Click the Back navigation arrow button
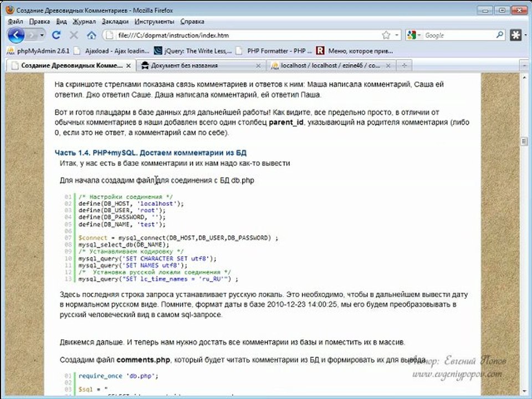The image size is (532, 399). point(16,35)
